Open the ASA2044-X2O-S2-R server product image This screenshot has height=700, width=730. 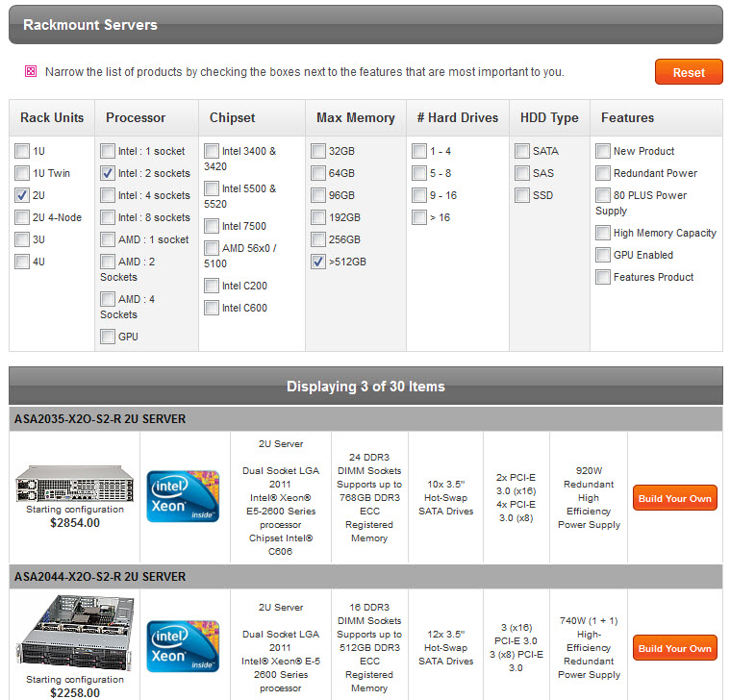pyautogui.click(x=74, y=632)
